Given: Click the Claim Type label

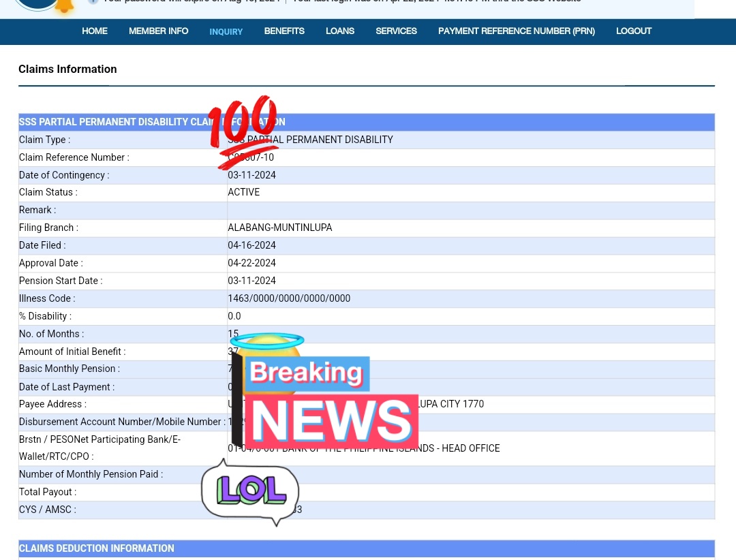Looking at the screenshot, I should pos(44,140).
